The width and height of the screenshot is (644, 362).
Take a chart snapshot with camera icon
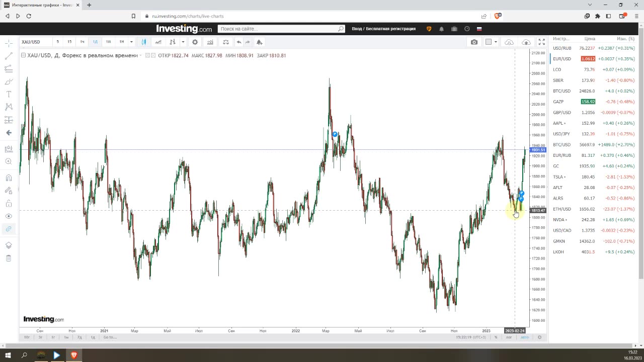click(x=474, y=42)
